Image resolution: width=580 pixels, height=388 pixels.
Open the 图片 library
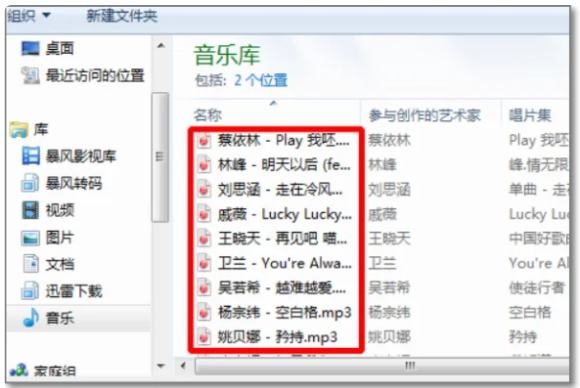(x=60, y=237)
